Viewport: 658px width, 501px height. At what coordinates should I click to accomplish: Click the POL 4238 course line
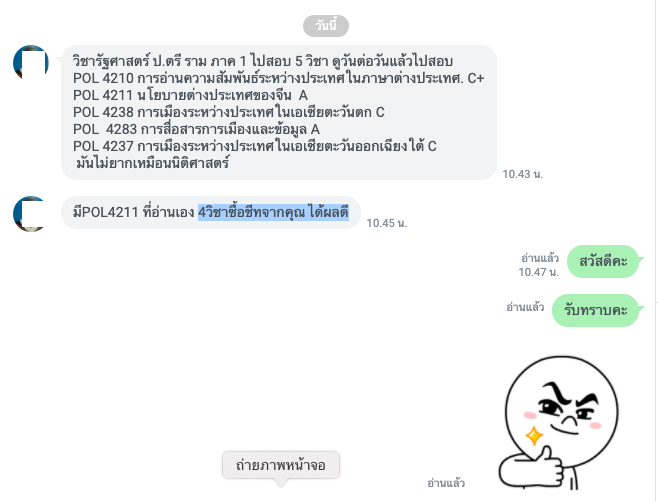point(229,112)
